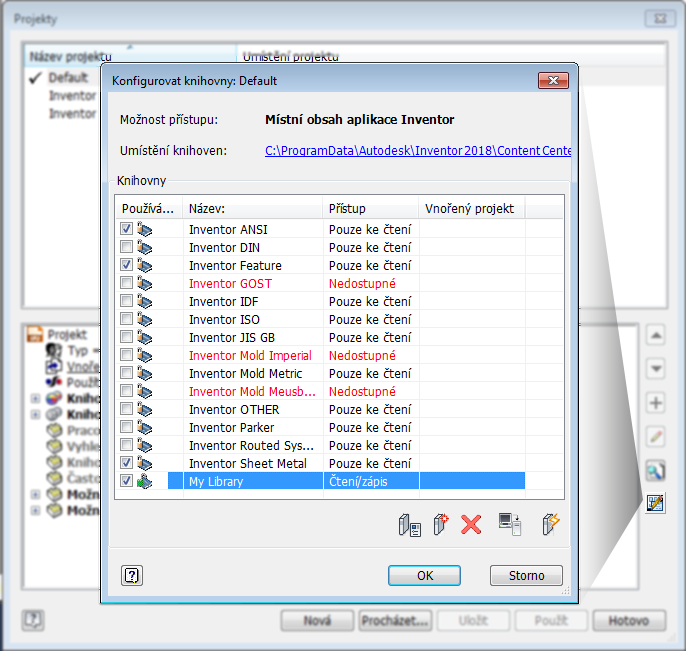Enable the Inventor Parker library checkbox
686x651 pixels.
(x=126, y=427)
